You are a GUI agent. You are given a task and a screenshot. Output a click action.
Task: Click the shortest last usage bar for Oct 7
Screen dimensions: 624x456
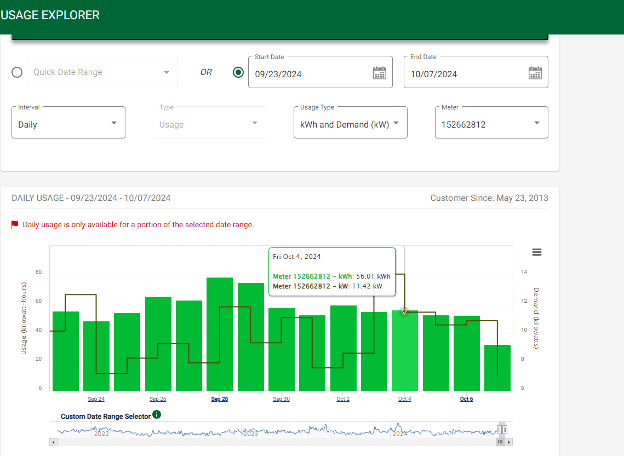(x=497, y=368)
